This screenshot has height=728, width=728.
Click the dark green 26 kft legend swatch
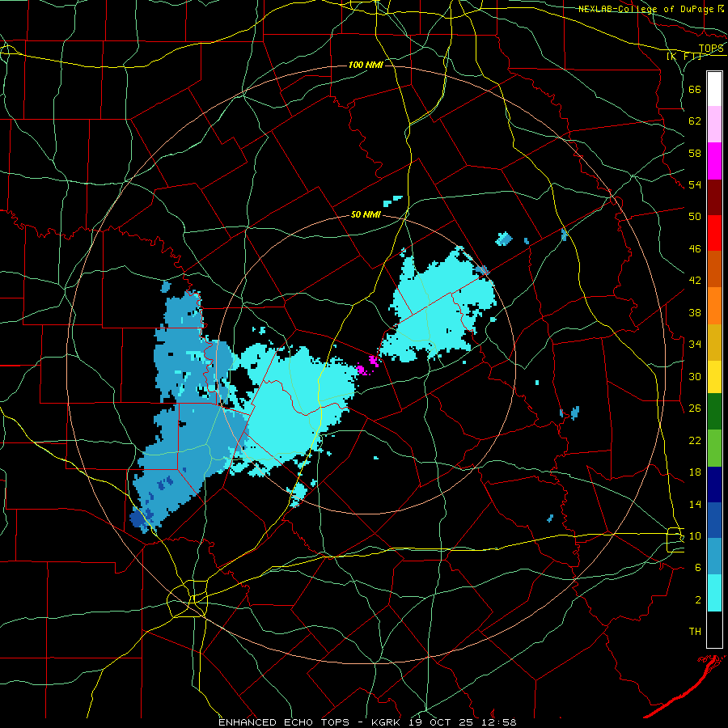714,412
